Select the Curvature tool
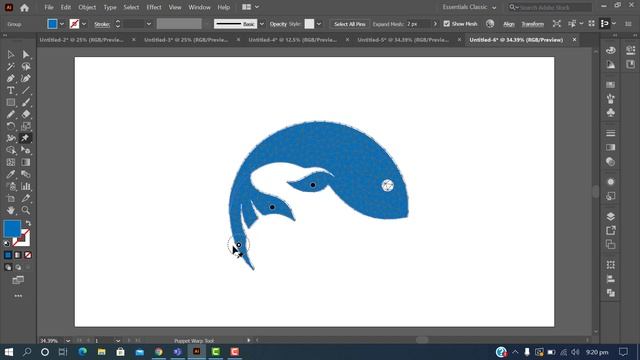 (x=26, y=78)
